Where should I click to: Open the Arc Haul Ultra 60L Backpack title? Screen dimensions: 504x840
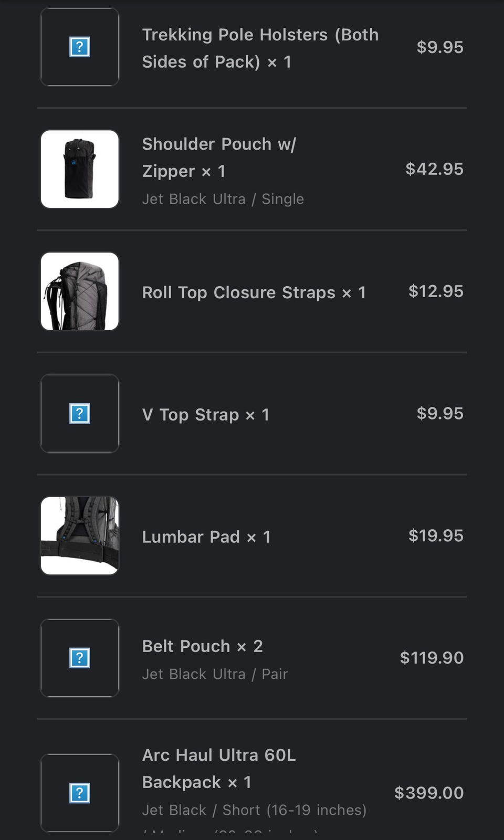pyautogui.click(x=218, y=769)
